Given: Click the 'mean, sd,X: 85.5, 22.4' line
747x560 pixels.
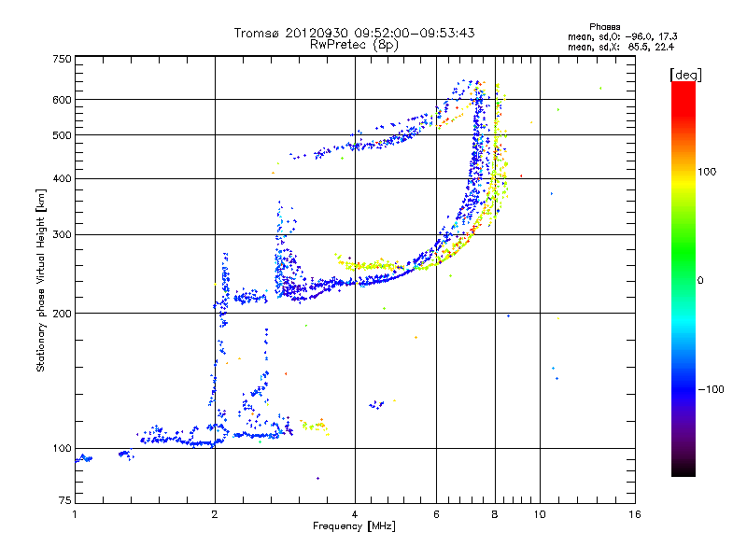Looking at the screenshot, I should [621, 47].
